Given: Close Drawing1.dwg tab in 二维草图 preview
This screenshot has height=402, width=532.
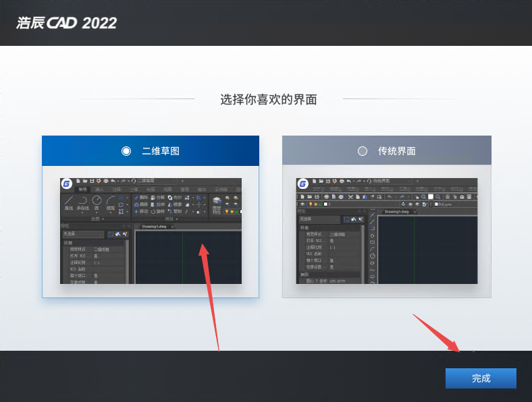Looking at the screenshot, I should (x=172, y=227).
